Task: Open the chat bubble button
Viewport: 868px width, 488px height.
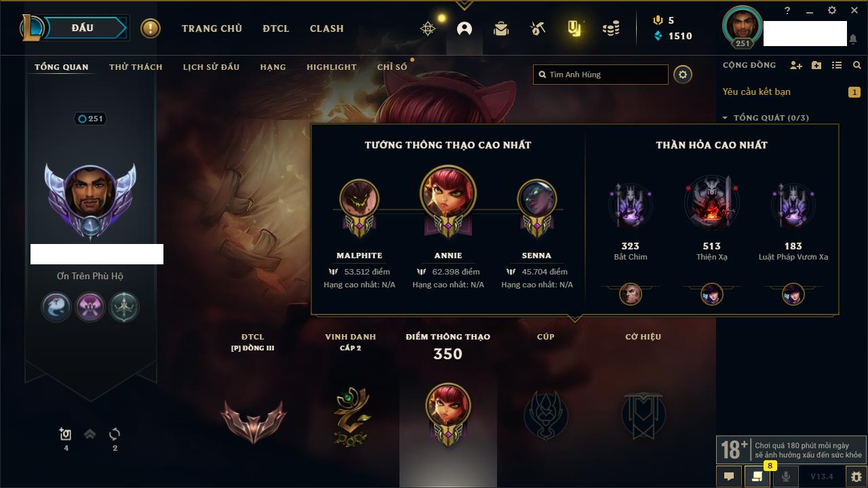Action: tap(729, 476)
